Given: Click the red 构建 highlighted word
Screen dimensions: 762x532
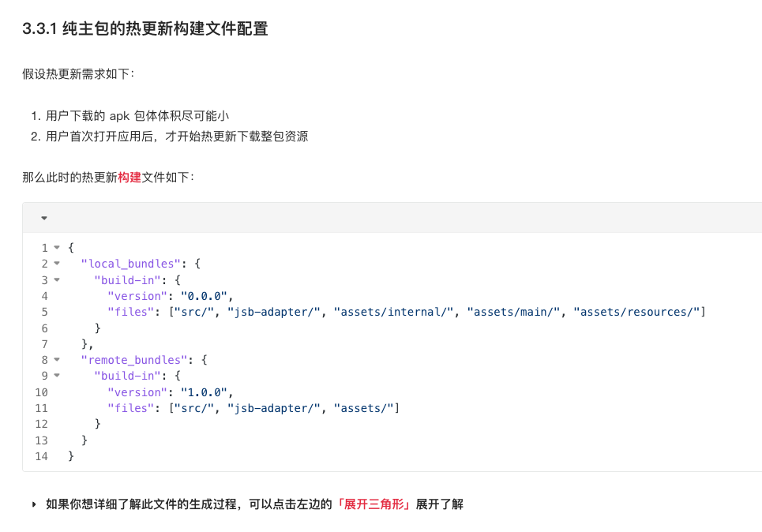Looking at the screenshot, I should [130, 177].
